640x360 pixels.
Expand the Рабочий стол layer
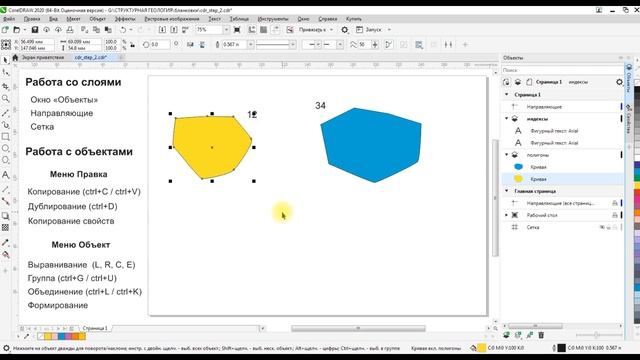(x=507, y=215)
